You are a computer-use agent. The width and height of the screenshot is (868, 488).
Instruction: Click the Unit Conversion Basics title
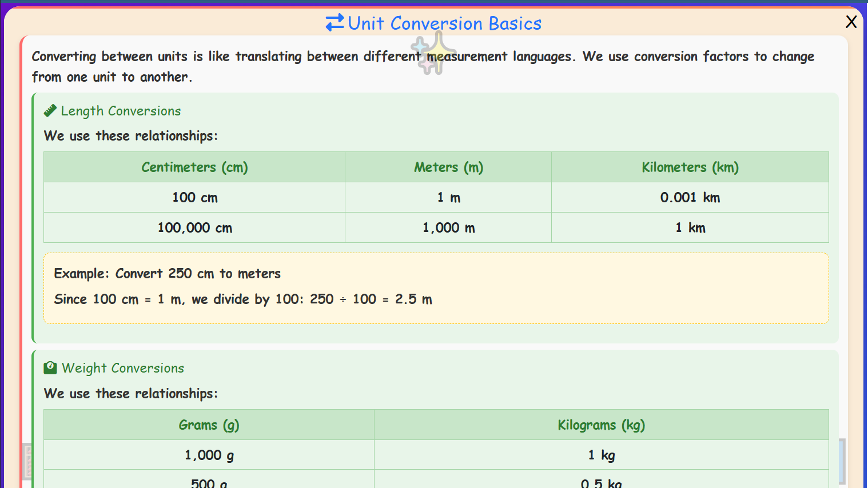444,23
